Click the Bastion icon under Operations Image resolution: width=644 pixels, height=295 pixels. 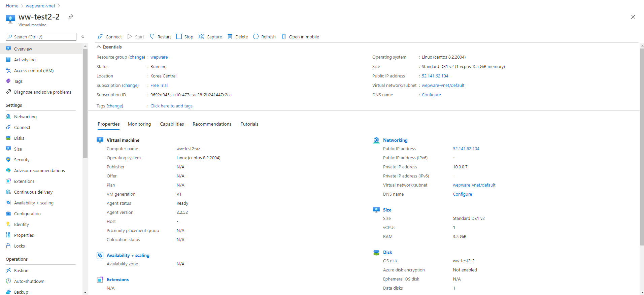[x=8, y=270]
